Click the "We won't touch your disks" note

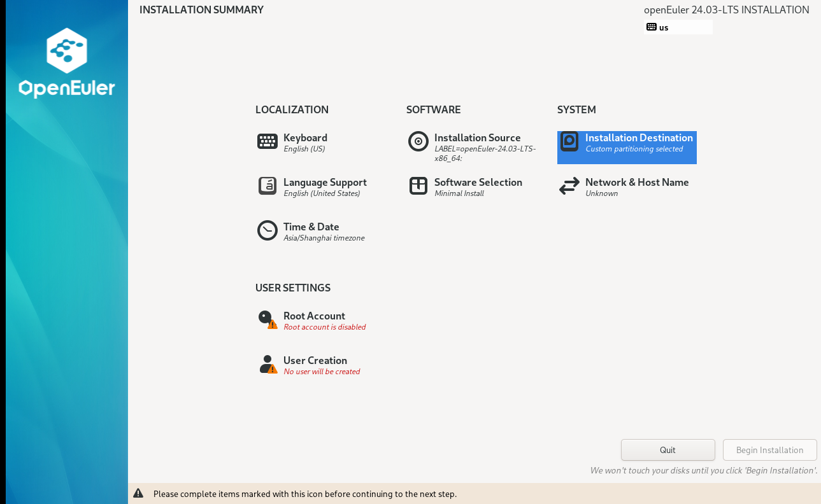(x=704, y=470)
